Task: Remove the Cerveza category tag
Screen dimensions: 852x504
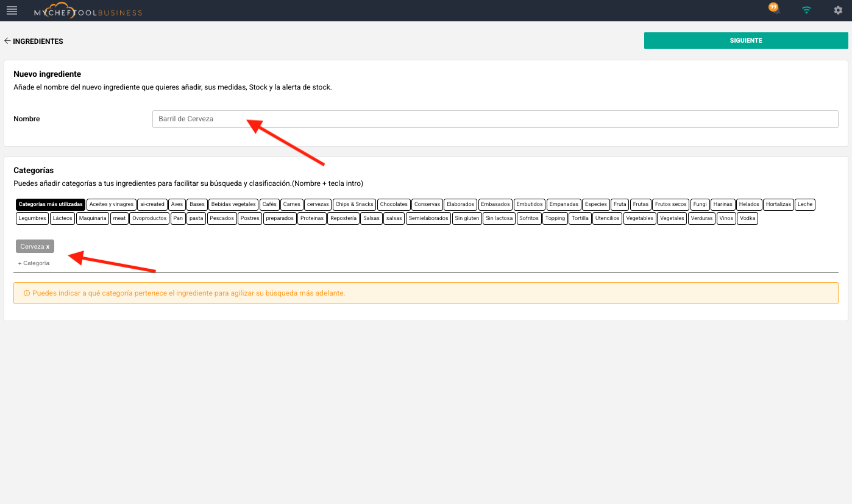Action: coord(48,246)
